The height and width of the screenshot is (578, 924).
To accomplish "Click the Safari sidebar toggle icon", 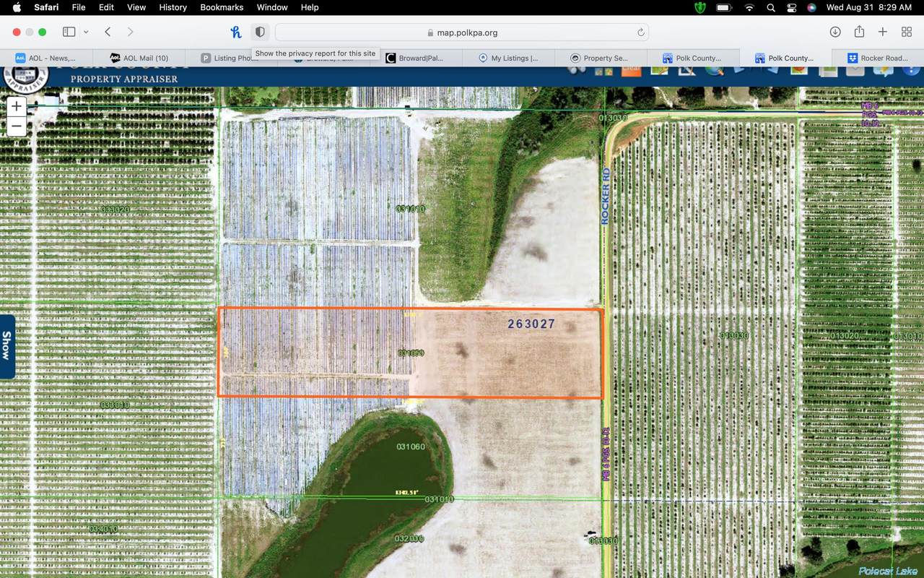I will pyautogui.click(x=69, y=32).
